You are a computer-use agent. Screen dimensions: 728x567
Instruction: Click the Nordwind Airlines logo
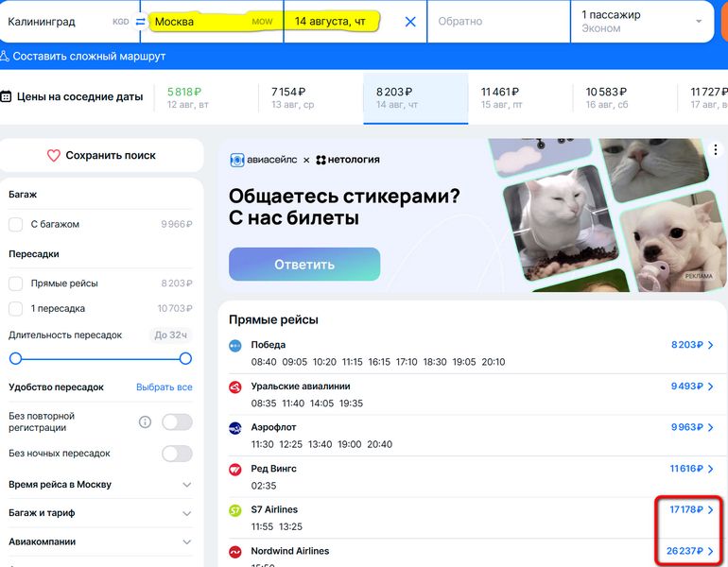(235, 552)
